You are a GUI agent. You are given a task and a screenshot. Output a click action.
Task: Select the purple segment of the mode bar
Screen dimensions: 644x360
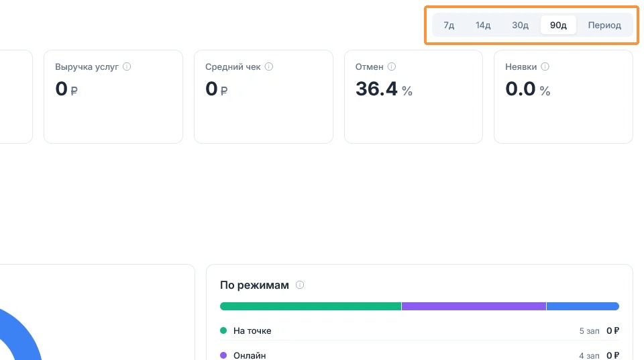(474, 306)
